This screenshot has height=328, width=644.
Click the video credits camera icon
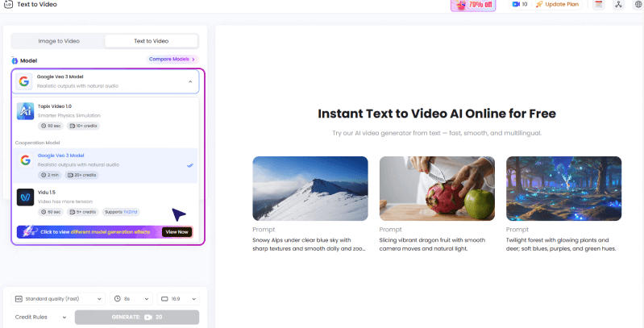516,5
